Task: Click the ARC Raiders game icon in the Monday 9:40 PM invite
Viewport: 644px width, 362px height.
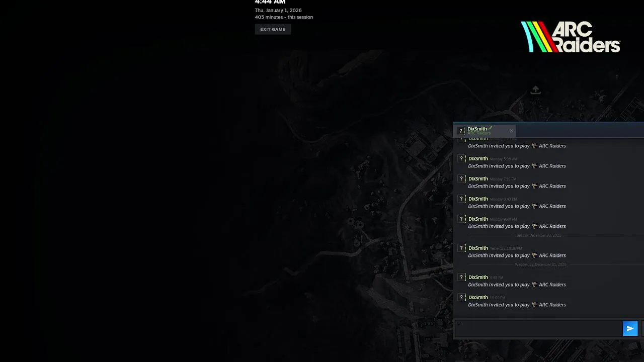Action: coord(535,226)
